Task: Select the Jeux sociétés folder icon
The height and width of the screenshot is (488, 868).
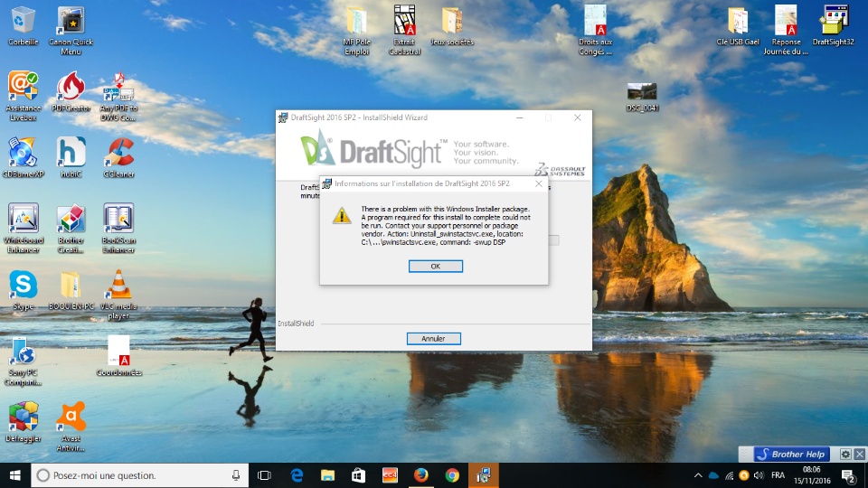Action: (452, 26)
